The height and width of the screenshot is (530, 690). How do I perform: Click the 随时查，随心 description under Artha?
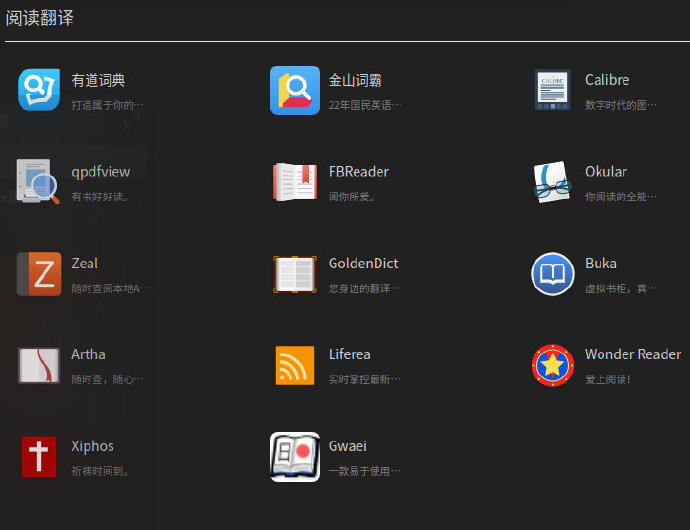107,379
